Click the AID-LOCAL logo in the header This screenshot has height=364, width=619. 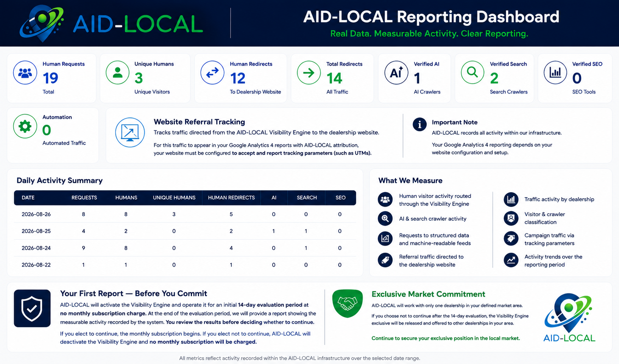[111, 23]
